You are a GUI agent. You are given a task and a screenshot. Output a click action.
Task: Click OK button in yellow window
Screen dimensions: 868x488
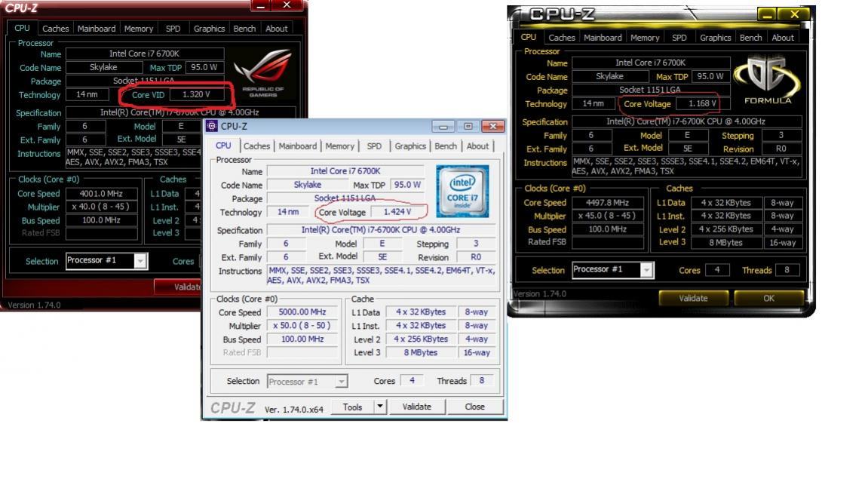point(768,298)
